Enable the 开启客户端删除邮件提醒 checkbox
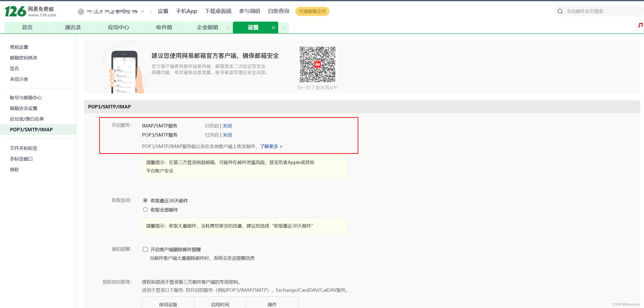The image size is (644, 308). pyautogui.click(x=145, y=249)
